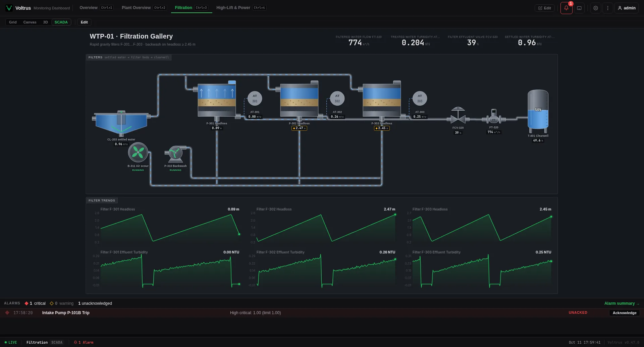The width and height of the screenshot is (644, 347).
Task: Select the P-310 Backwash pump icon
Action: point(175,154)
